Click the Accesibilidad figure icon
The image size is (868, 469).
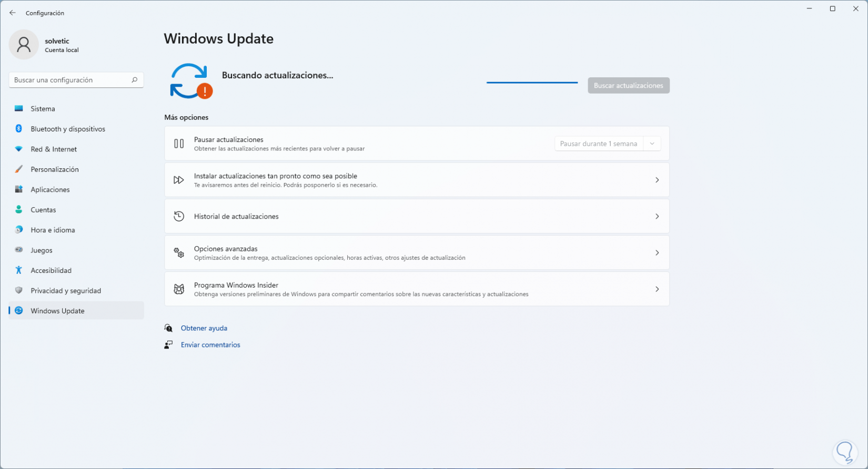coord(19,270)
